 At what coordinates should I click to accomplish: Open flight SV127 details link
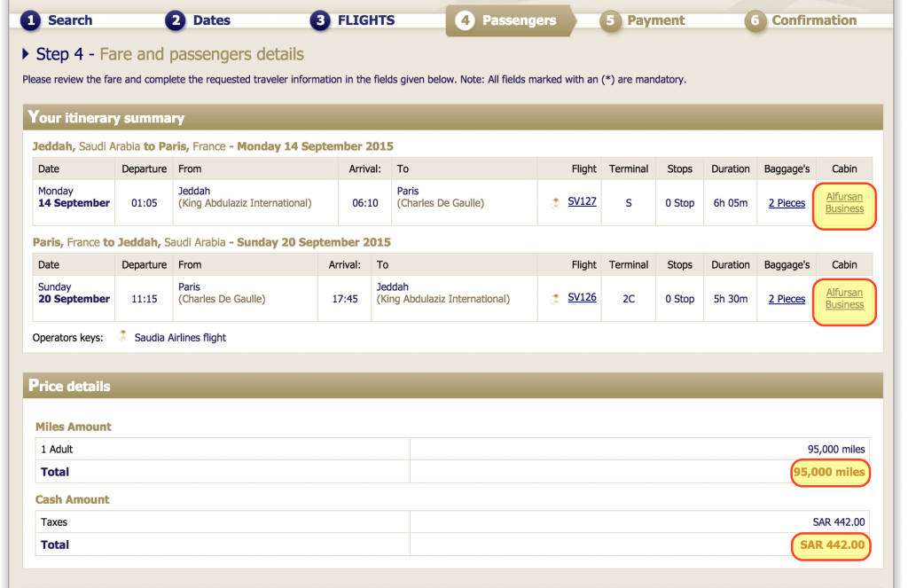(582, 201)
